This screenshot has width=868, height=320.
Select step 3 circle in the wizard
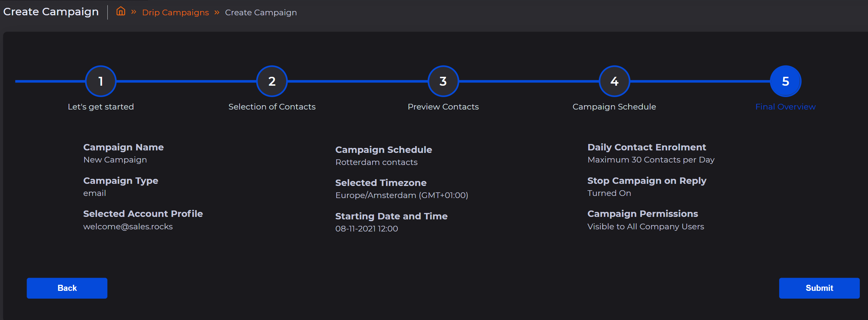coord(443,81)
